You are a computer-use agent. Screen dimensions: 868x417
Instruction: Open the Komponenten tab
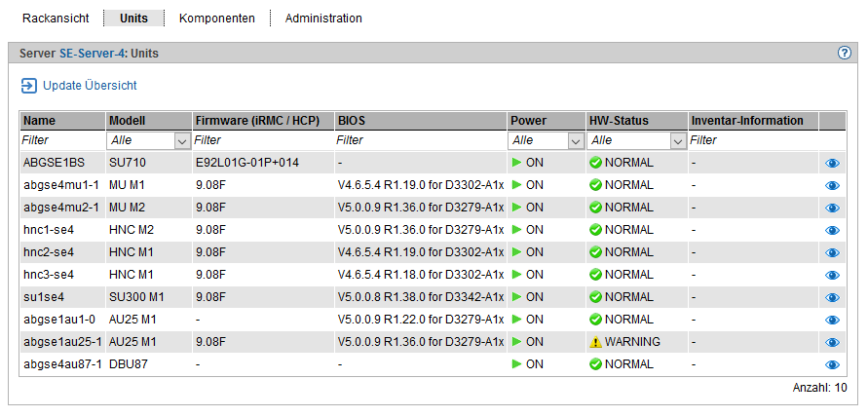click(217, 19)
